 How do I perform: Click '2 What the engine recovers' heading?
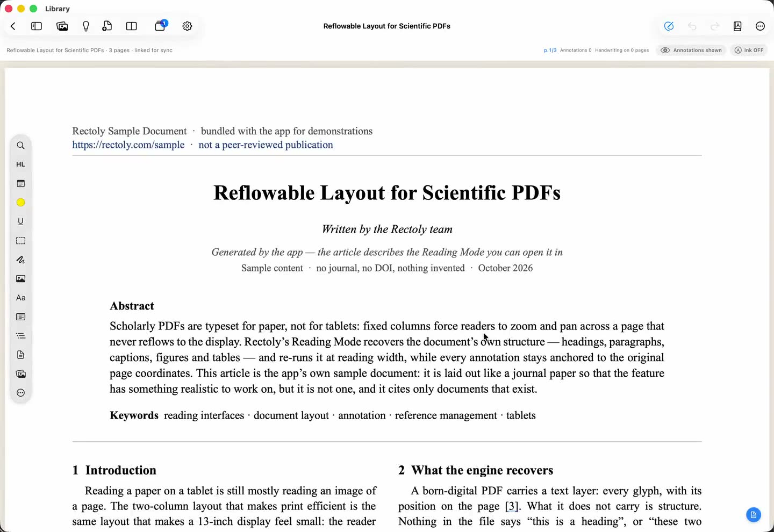pyautogui.click(x=475, y=470)
